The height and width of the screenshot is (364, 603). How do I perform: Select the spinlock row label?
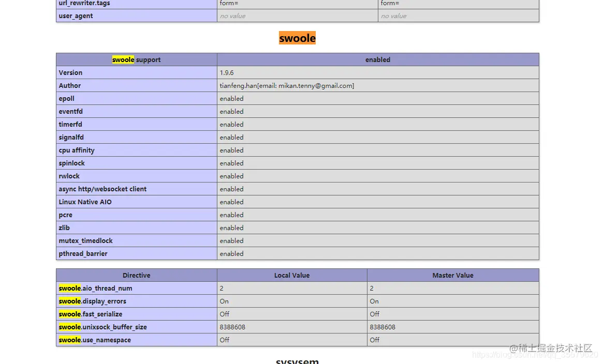coord(71,163)
